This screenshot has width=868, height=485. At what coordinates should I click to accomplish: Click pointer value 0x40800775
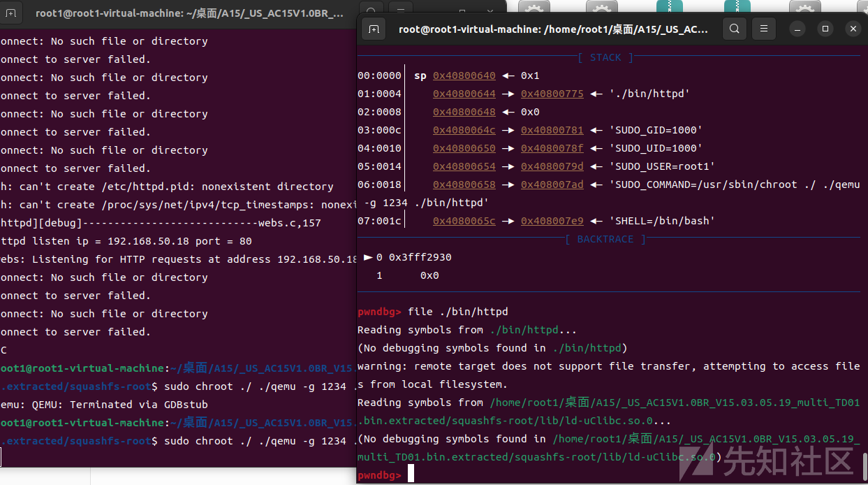coord(552,94)
